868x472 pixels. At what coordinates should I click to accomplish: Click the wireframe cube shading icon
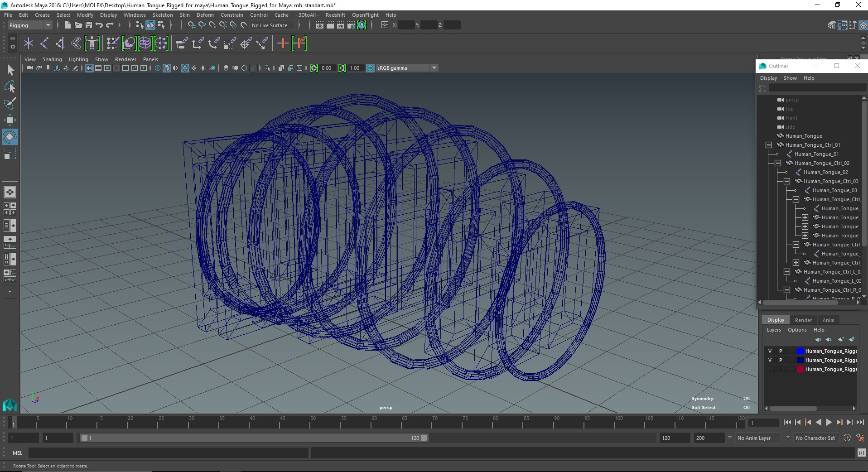(x=158, y=68)
